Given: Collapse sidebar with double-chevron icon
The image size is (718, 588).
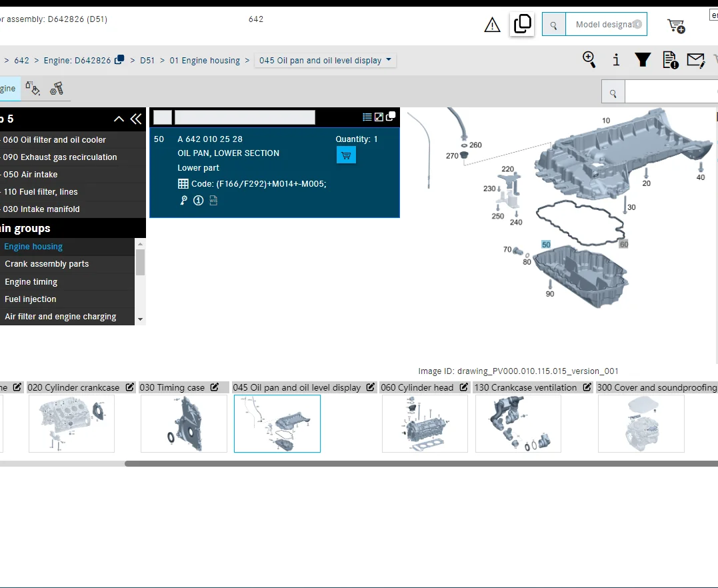Looking at the screenshot, I should click(136, 119).
